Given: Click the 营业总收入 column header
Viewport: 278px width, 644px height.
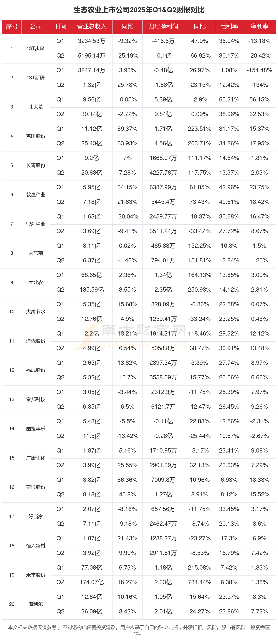Looking at the screenshot, I should pyautogui.click(x=92, y=26).
